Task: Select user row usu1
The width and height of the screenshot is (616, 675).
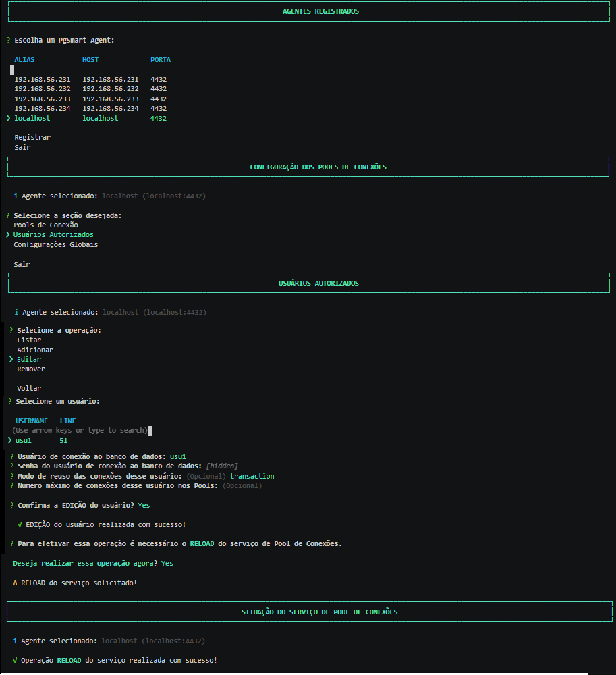Action: tap(41, 440)
